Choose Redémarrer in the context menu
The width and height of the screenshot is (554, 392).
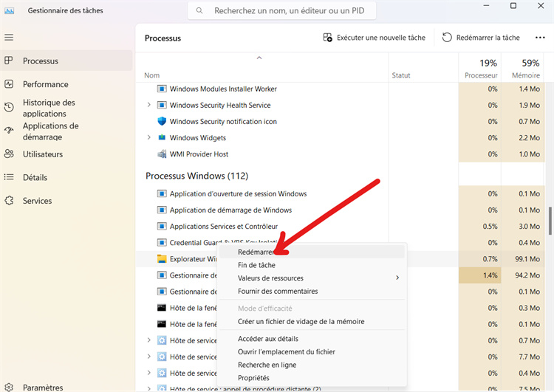(256, 252)
